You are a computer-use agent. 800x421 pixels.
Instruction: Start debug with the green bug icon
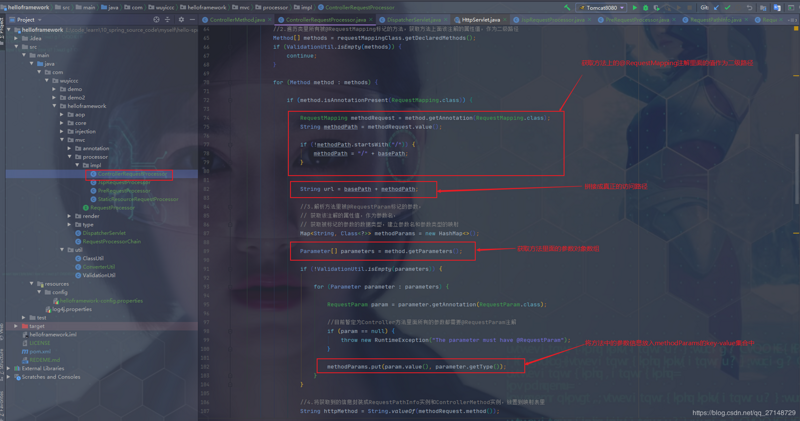pyautogui.click(x=645, y=8)
